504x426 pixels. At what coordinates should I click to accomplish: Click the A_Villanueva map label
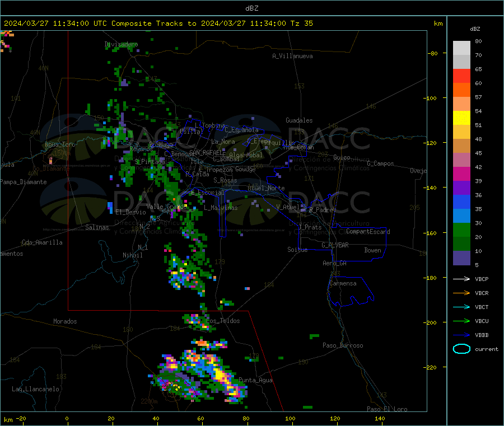pyautogui.click(x=292, y=56)
